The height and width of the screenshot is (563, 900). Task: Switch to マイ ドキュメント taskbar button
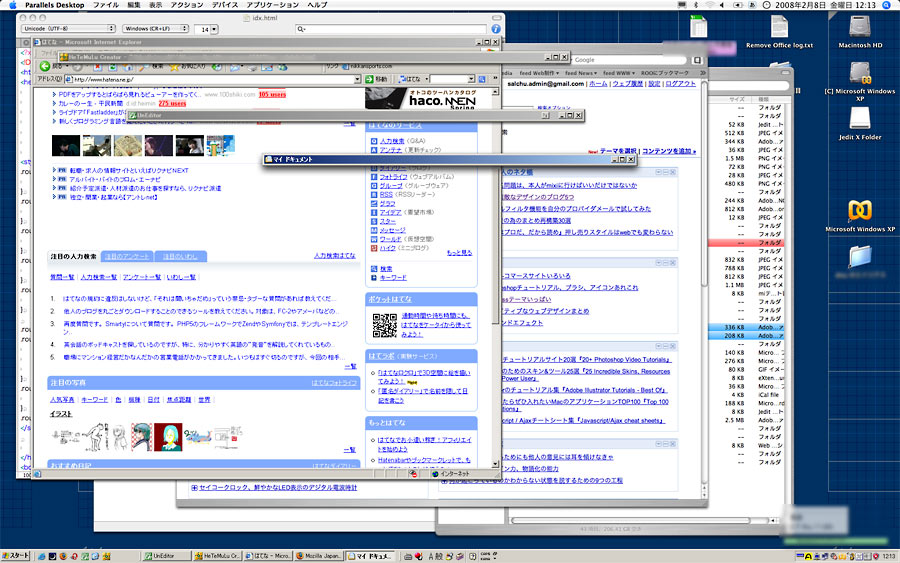(x=370, y=556)
